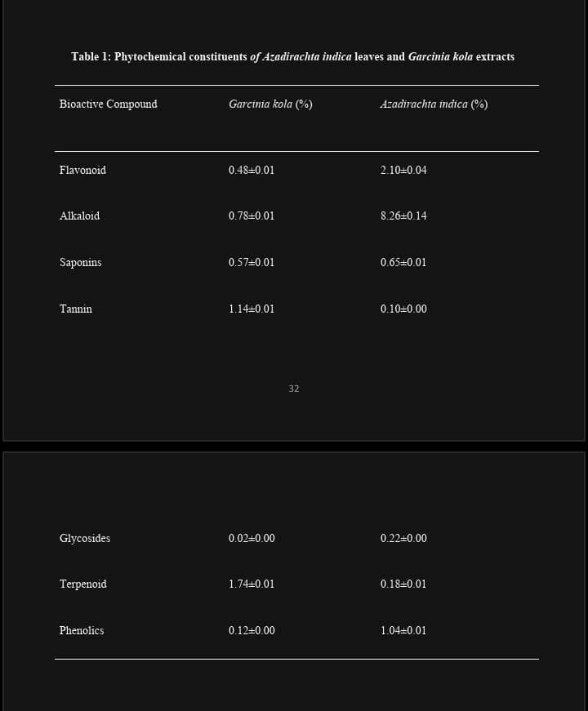Click the 1.14±0.01 Tannin value

click(252, 309)
